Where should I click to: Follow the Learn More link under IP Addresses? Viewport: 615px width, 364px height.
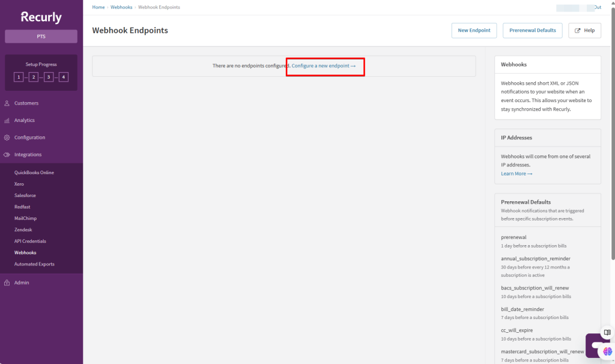517,174
